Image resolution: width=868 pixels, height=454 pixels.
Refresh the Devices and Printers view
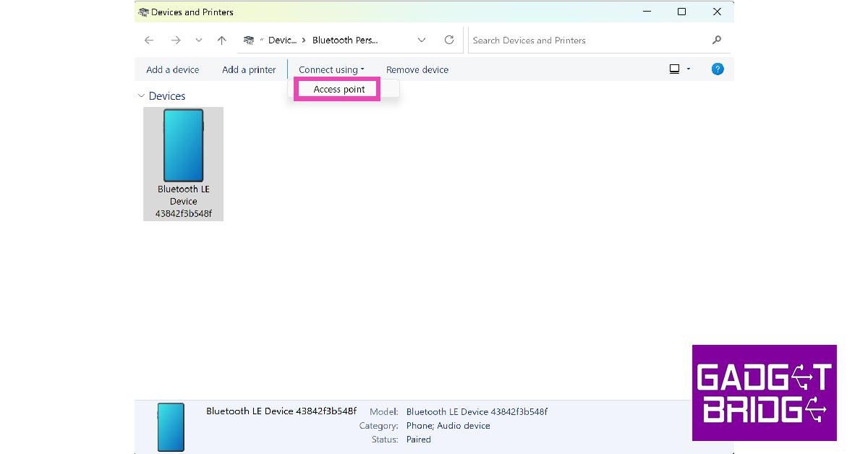coord(449,40)
